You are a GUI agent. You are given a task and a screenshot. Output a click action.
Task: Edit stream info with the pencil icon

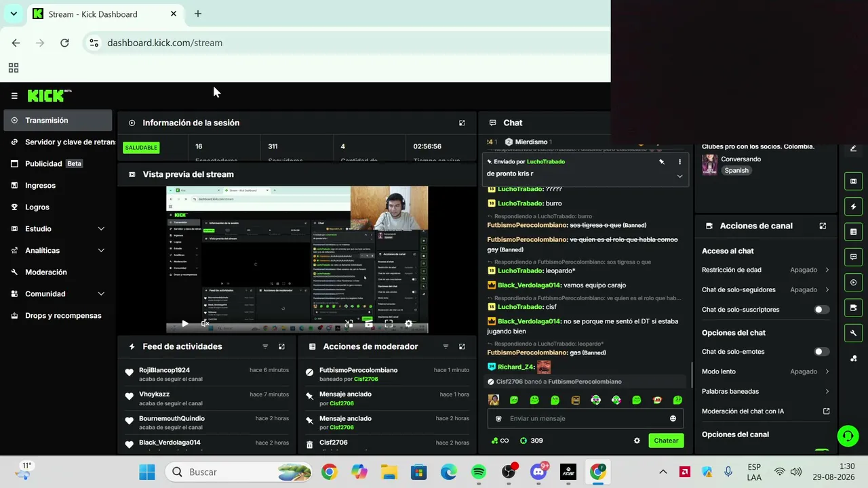tap(853, 148)
